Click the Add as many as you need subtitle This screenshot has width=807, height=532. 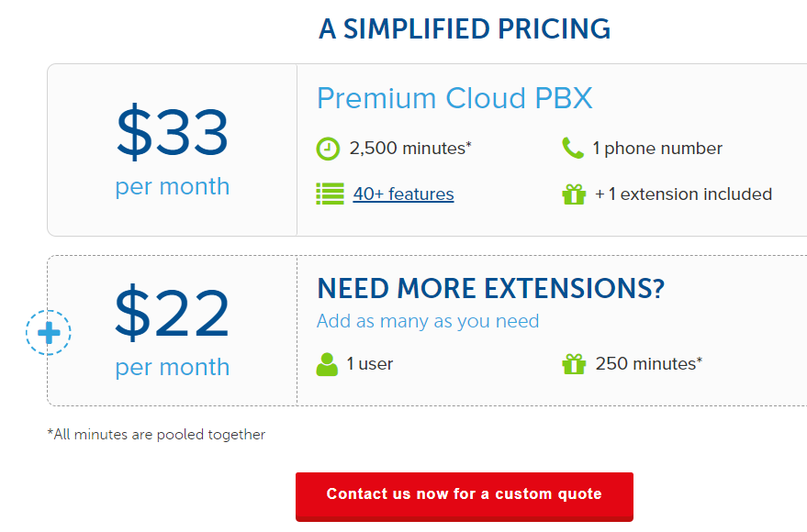pyautogui.click(x=428, y=321)
